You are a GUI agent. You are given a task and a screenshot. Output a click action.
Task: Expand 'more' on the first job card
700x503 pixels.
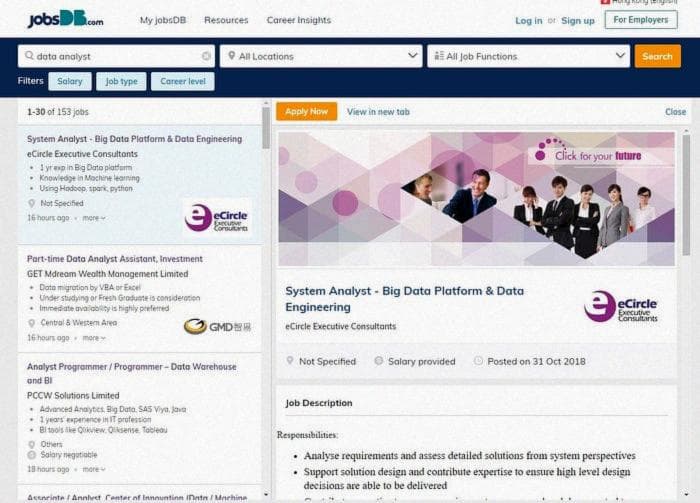93,218
